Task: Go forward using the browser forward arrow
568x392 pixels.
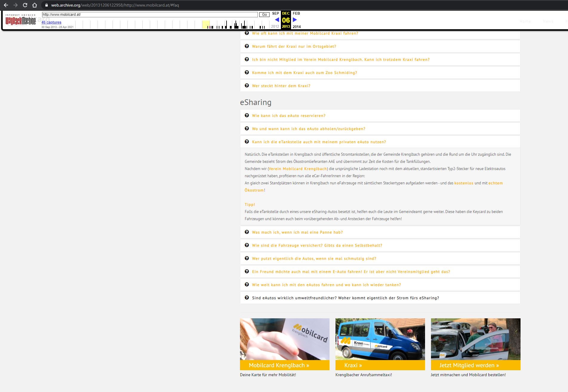Action: 16,5
